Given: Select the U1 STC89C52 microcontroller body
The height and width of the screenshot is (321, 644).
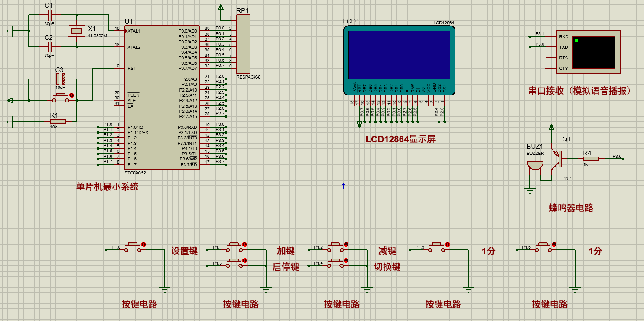Looking at the screenshot, I should (x=162, y=97).
